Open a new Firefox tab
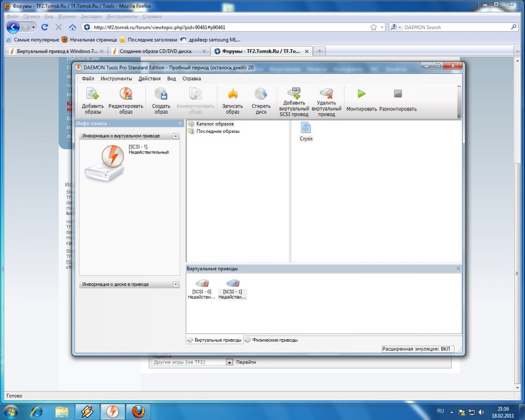 point(319,51)
